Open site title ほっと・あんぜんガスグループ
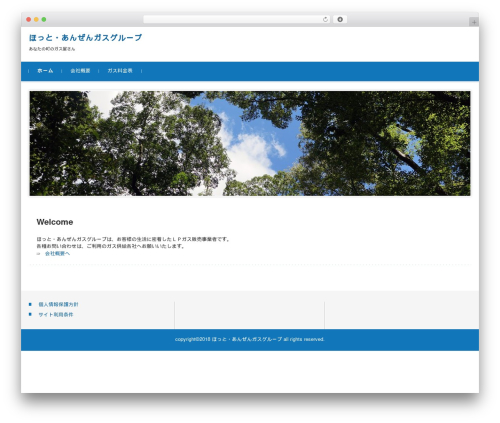This screenshot has width=500, height=423. [x=85, y=38]
